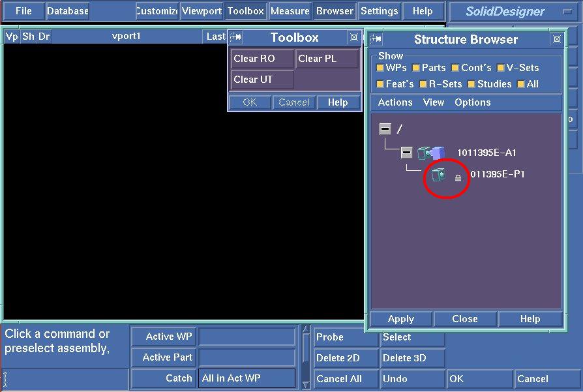Click the Toolbox dialog pin icon
Viewport: 583px width, 392px height.
click(235, 37)
